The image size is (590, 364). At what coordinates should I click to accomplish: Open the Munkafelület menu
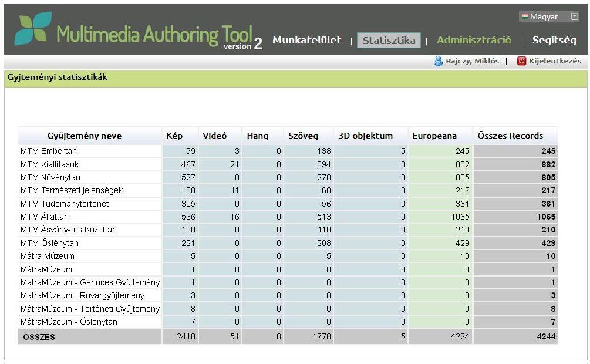click(306, 40)
